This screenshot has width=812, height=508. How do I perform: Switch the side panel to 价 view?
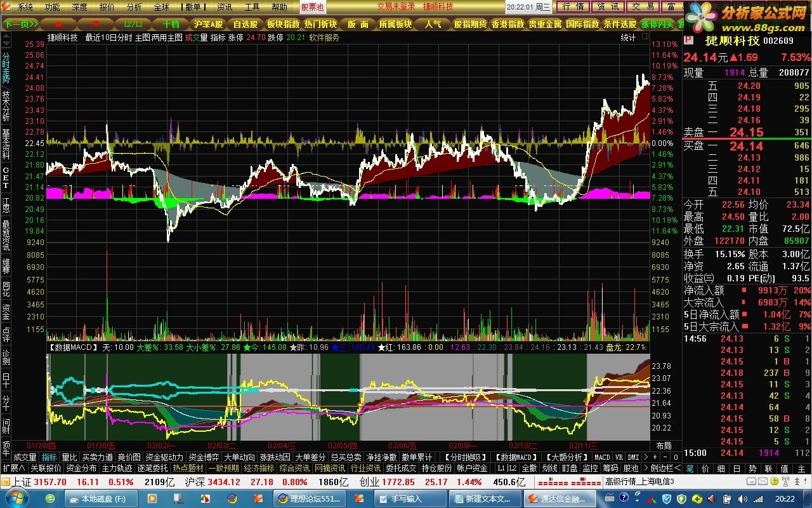[x=705, y=468]
